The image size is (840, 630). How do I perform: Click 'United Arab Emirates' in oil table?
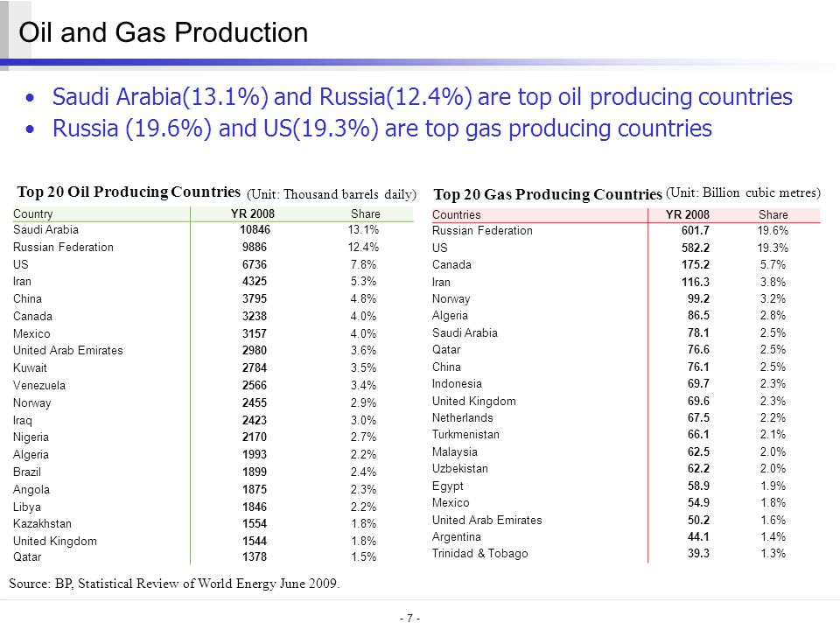(68, 350)
